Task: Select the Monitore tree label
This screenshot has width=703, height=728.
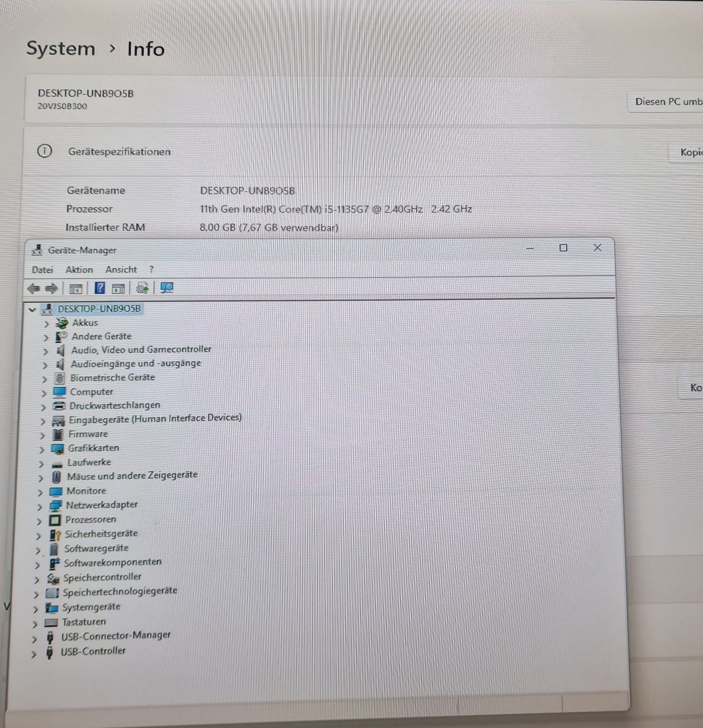Action: coord(86,491)
